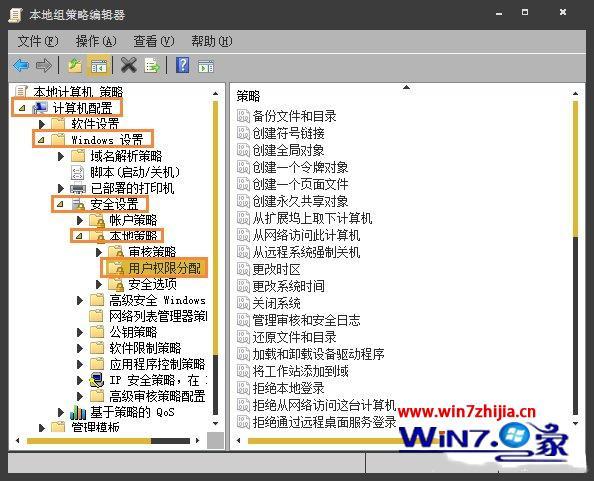Click the tree pane vertical scrollbar thumb

pos(215,227)
